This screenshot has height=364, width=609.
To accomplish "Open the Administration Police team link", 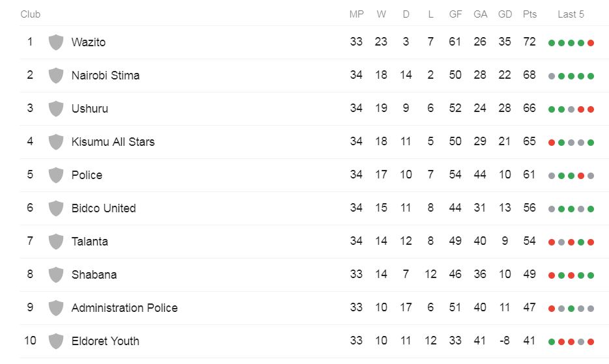I will (124, 308).
